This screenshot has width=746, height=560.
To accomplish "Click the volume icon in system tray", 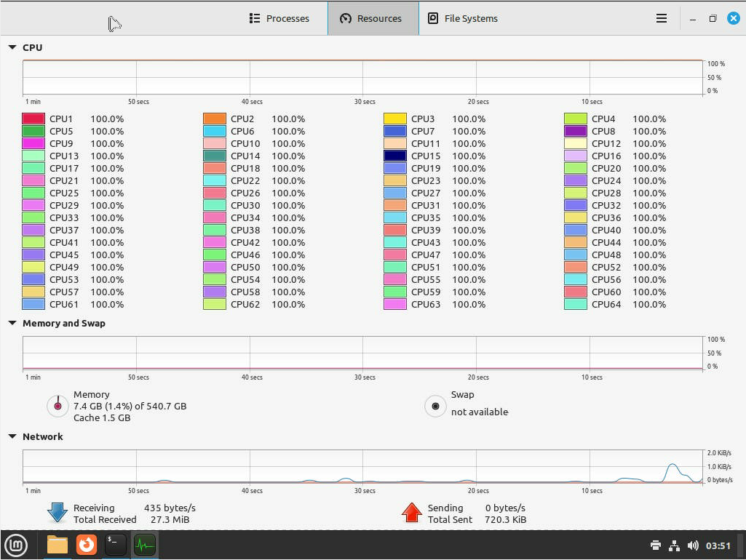I will click(x=693, y=545).
